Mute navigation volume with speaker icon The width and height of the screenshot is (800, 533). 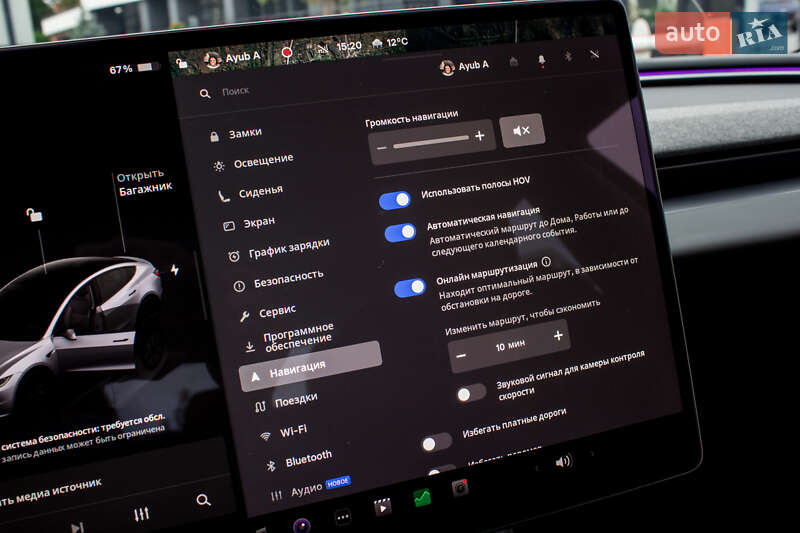pos(522,131)
